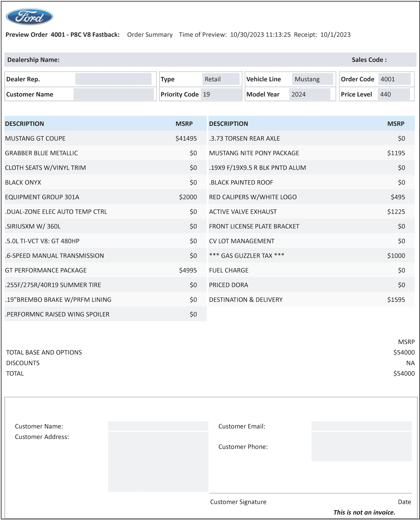Select .3.73 TORSEN REAR AXLE row

tap(311, 138)
